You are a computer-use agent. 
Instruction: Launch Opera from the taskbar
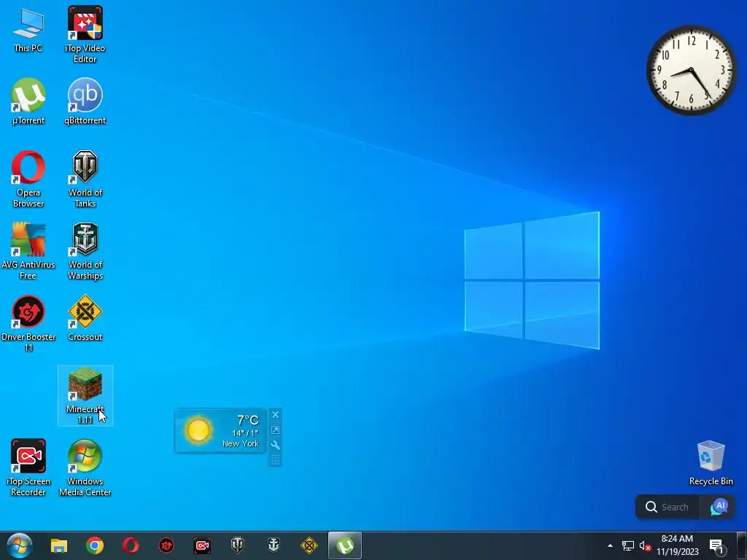point(131,545)
